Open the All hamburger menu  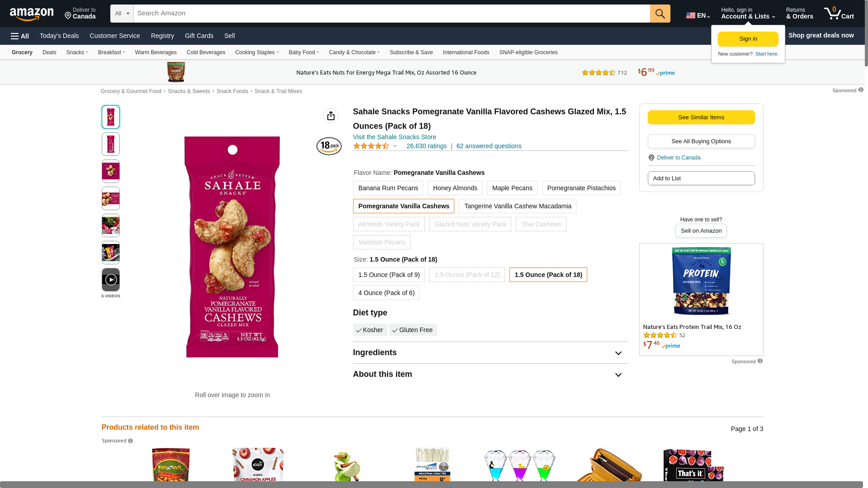pos(20,36)
